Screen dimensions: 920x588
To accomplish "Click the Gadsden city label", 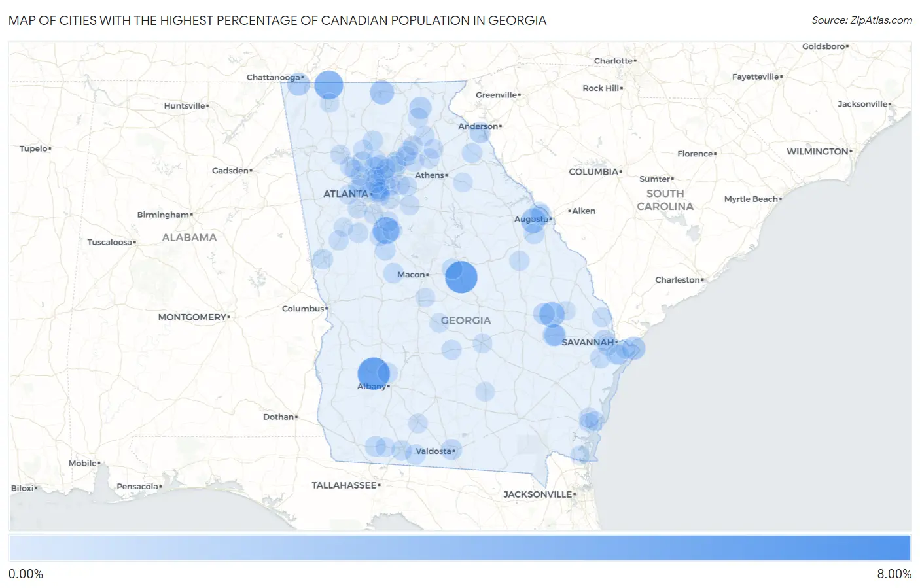I will click(230, 171).
